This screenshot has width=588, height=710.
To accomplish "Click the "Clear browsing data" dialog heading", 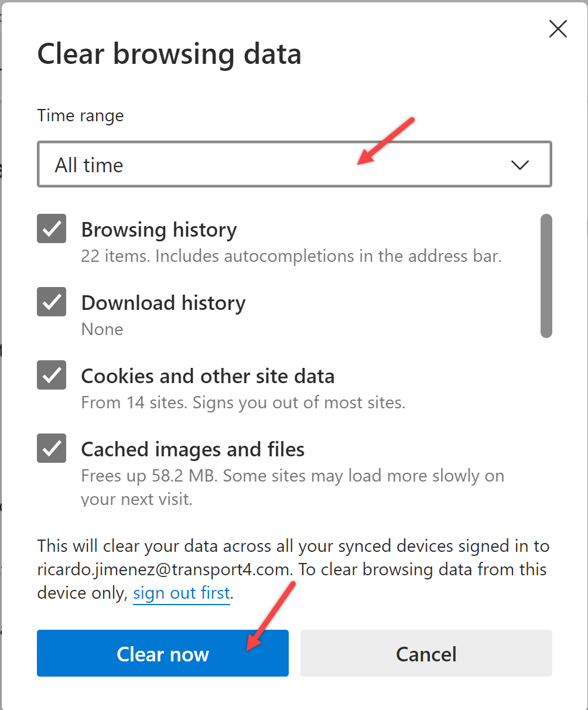I will pyautogui.click(x=169, y=54).
